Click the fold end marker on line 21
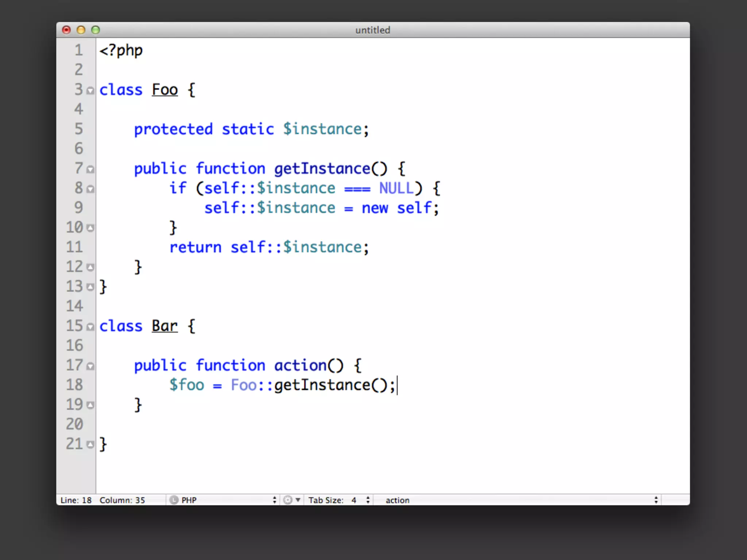747x560 pixels. pos(90,445)
